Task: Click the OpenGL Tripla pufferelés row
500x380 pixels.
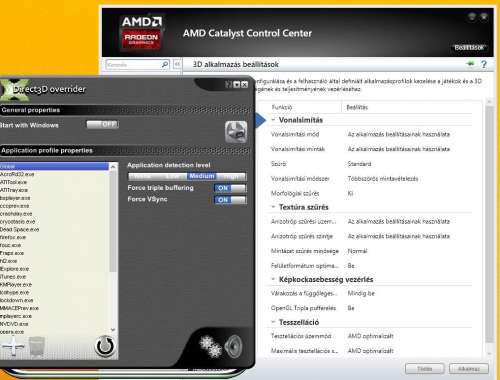Action: (x=371, y=308)
